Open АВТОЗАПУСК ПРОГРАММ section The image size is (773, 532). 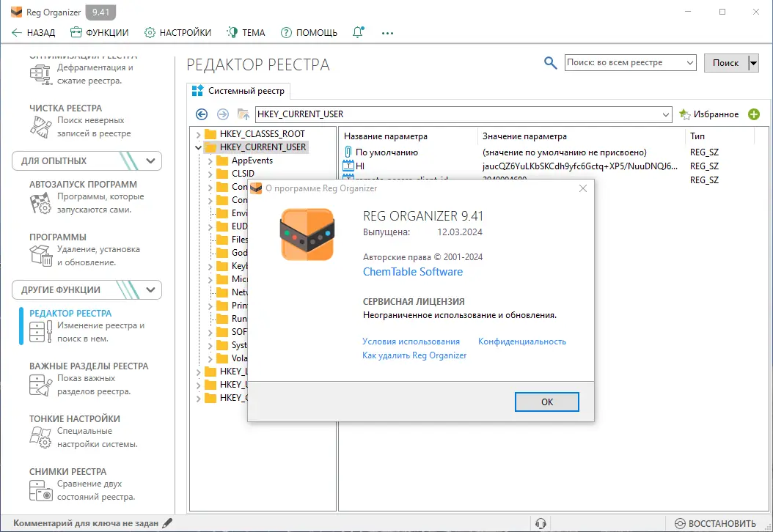tap(87, 196)
